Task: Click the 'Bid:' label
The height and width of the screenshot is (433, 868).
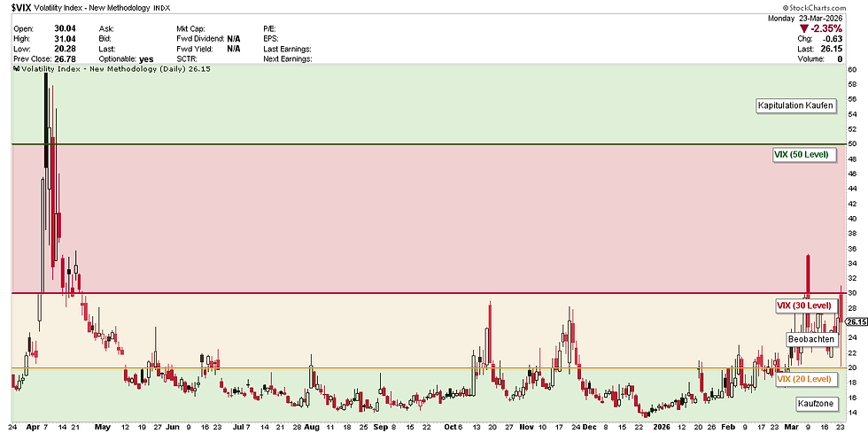Action: (105, 39)
